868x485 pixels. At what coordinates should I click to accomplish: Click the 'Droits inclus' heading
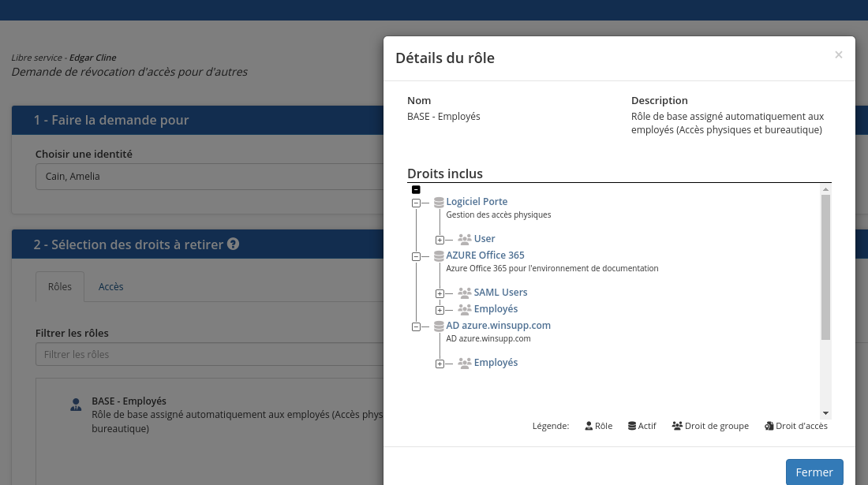(x=444, y=173)
